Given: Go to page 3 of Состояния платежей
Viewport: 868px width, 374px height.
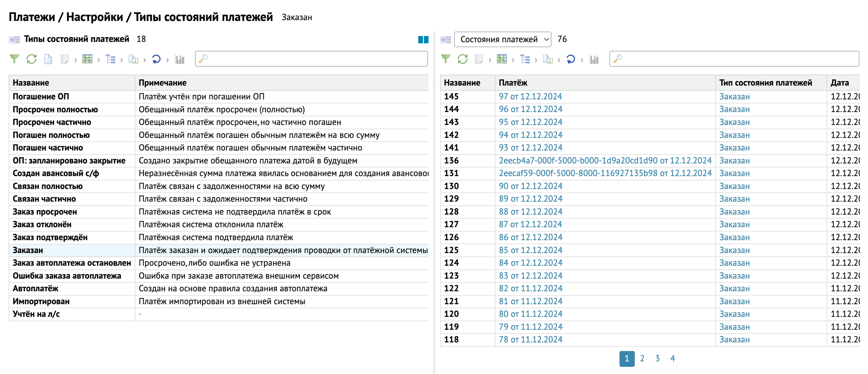Looking at the screenshot, I should [657, 358].
